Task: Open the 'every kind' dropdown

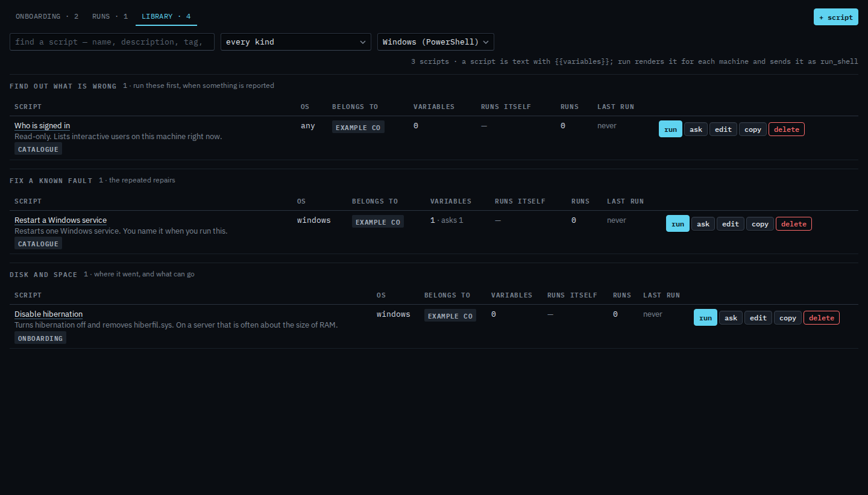Action: tap(296, 42)
